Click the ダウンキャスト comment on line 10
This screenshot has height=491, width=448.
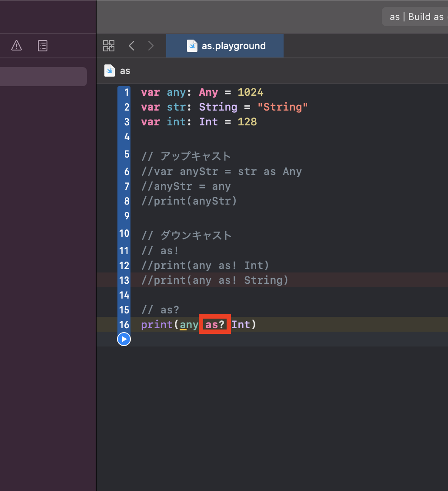coord(187,235)
